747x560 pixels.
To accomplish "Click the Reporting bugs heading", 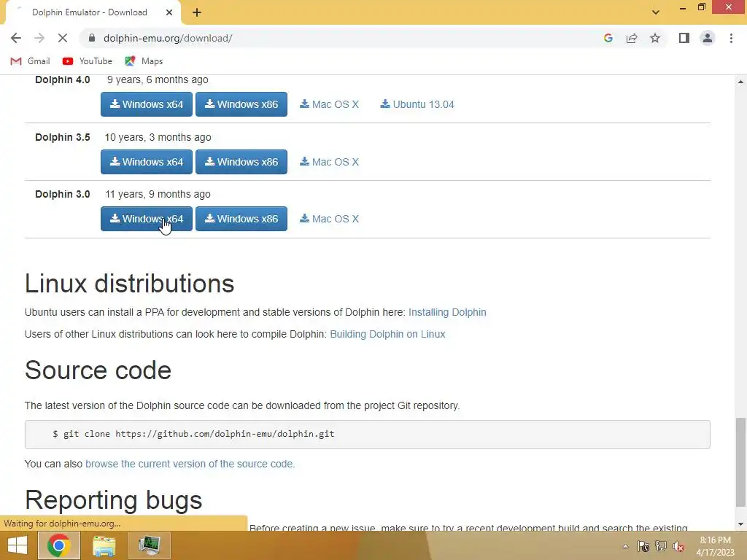I will coord(113,500).
